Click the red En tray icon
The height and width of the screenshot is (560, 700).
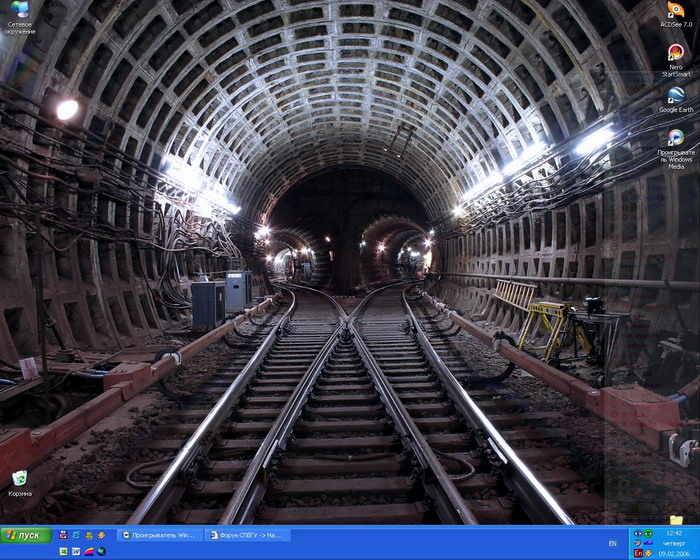(x=638, y=553)
